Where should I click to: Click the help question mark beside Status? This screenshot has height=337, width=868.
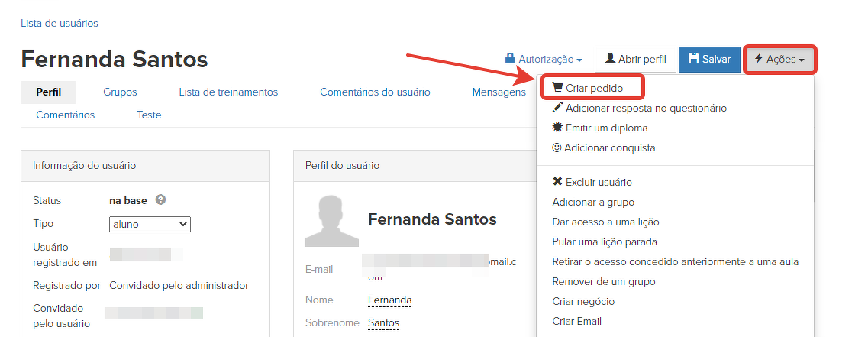click(160, 200)
